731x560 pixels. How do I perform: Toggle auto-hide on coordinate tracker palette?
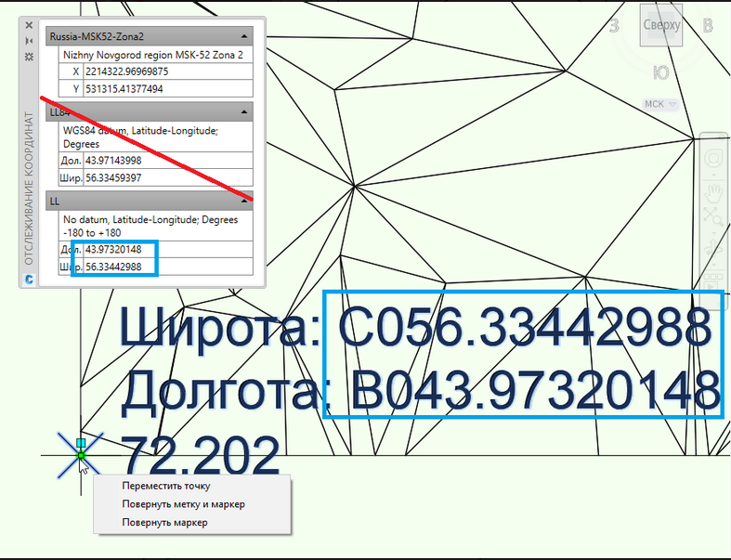coord(29,42)
